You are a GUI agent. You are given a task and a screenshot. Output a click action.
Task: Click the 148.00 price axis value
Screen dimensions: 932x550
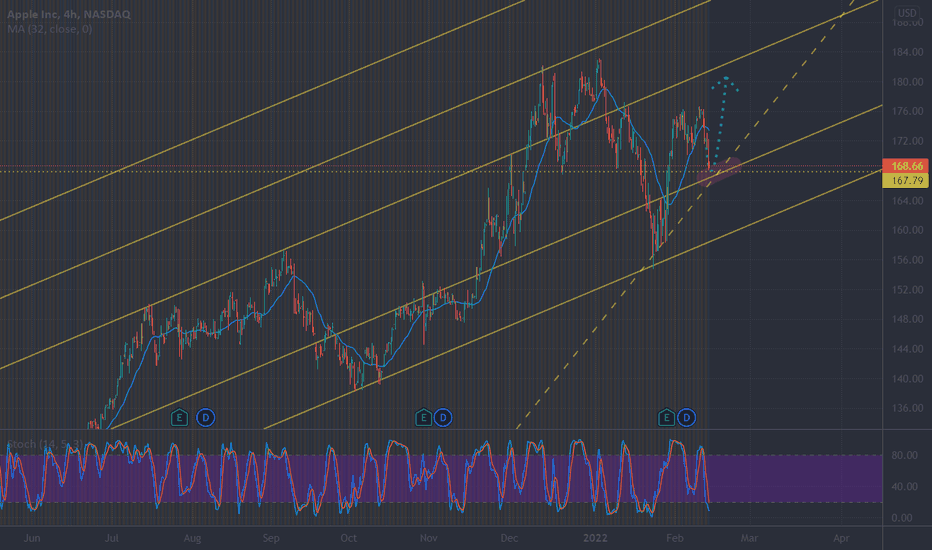point(908,319)
